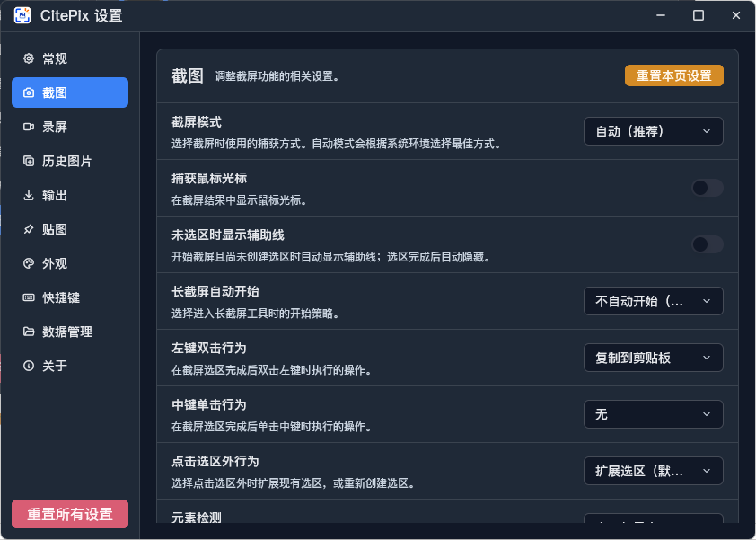Click the 在截屏选区完成后单击中键时执行的操作 description
This screenshot has width=756, height=540.
(x=272, y=427)
